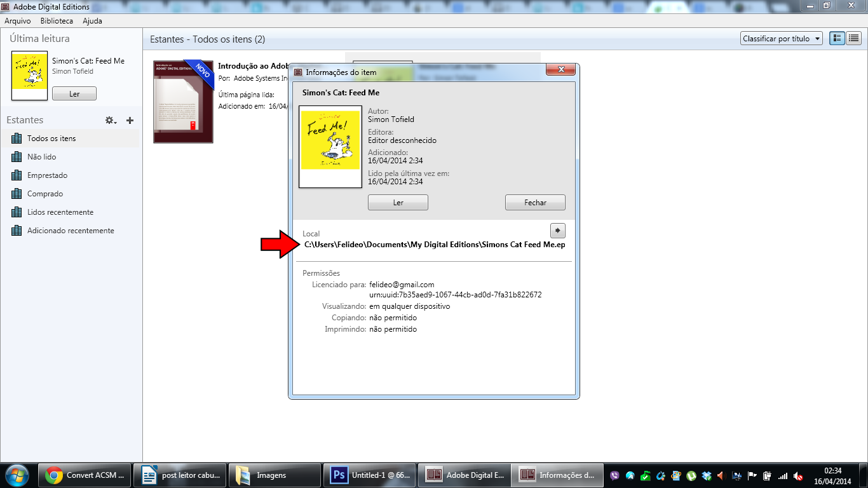Open the Lidos recentemente shelf

click(x=60, y=212)
